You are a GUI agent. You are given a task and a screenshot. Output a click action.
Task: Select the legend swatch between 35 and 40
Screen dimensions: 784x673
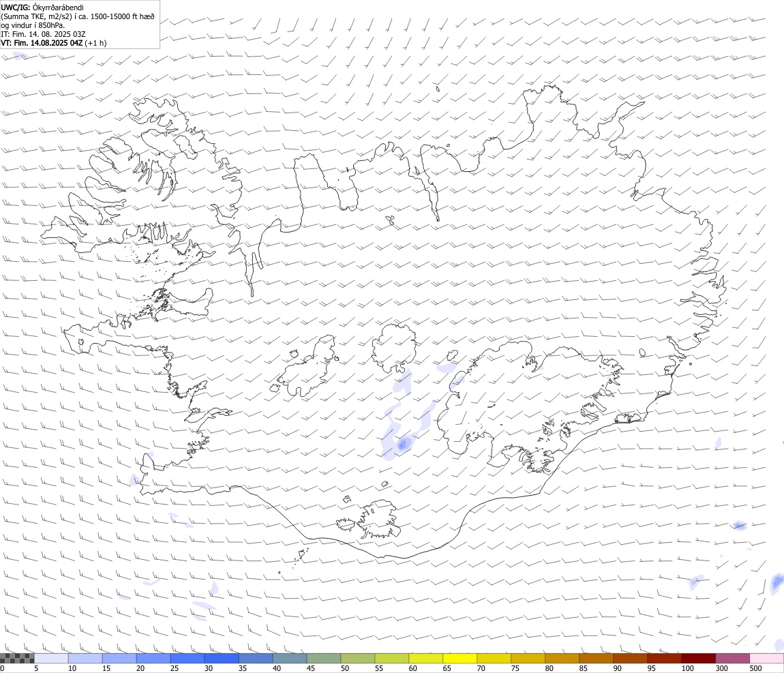(x=256, y=658)
